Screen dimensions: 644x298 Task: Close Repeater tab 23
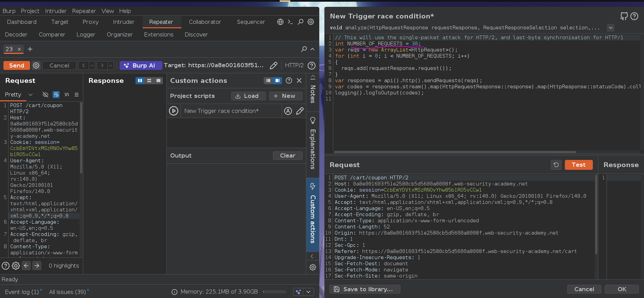pos(19,49)
